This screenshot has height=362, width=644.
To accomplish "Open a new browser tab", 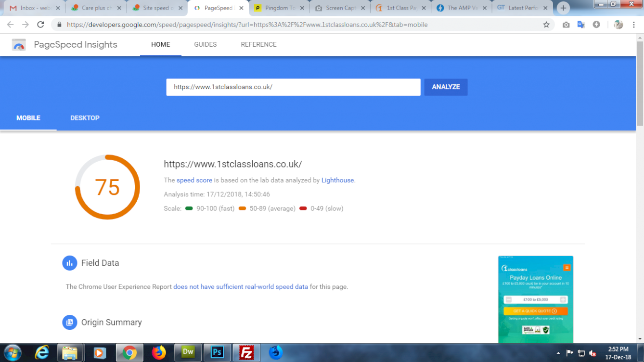I will [x=563, y=8].
